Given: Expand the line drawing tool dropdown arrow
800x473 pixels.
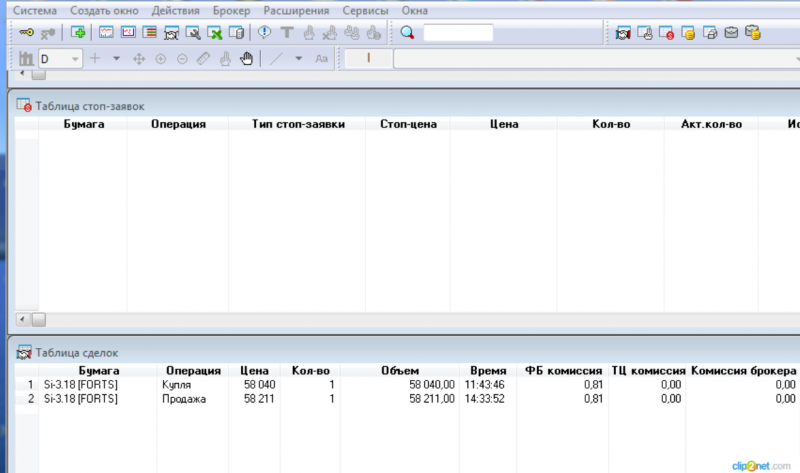Looking at the screenshot, I should tap(298, 59).
